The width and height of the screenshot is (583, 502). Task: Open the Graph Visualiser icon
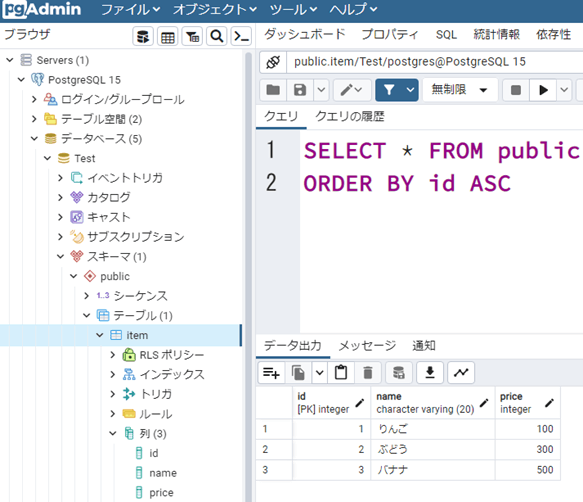pos(461,372)
